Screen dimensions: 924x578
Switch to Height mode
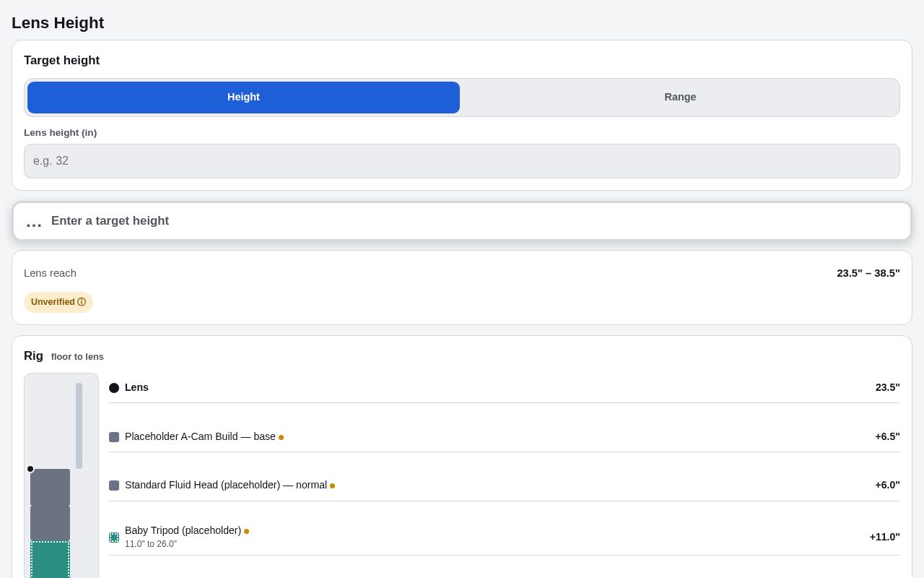click(243, 98)
